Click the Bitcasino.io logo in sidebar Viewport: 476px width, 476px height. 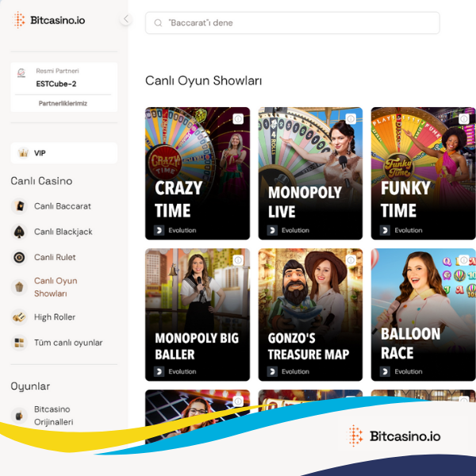click(49, 20)
